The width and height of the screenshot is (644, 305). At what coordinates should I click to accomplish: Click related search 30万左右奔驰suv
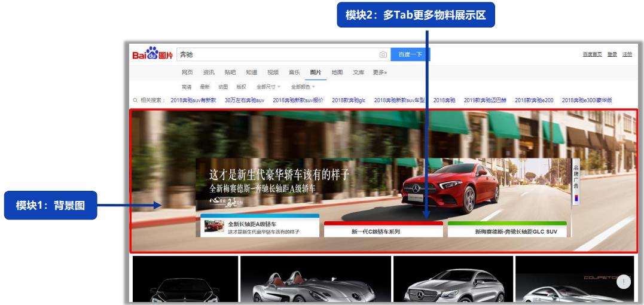click(x=245, y=100)
